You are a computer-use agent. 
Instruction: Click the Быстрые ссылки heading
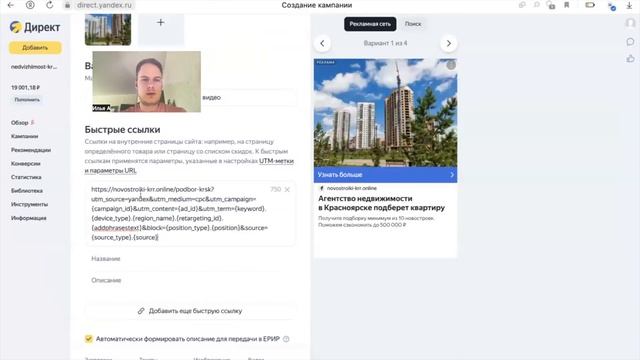122,129
